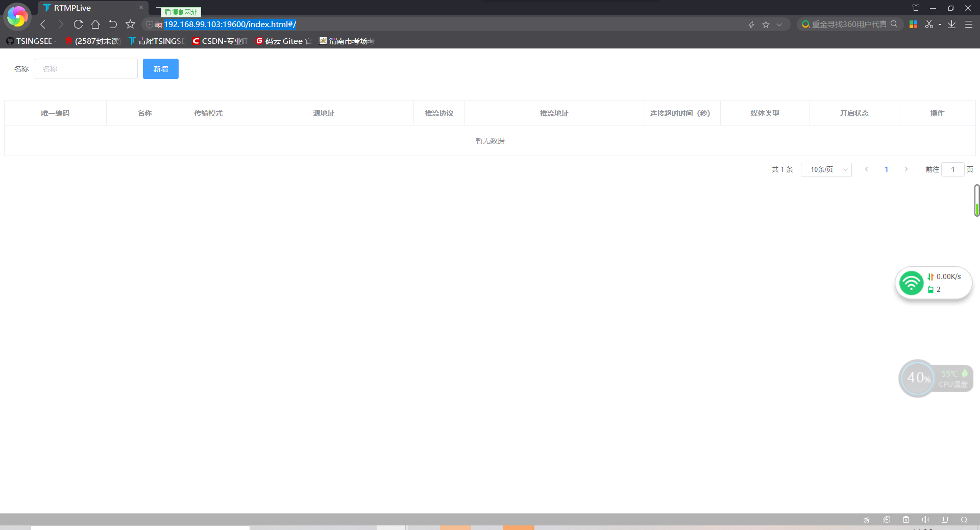The height and width of the screenshot is (530, 980).
Task: Click the 新增 add button
Action: pyautogui.click(x=160, y=69)
